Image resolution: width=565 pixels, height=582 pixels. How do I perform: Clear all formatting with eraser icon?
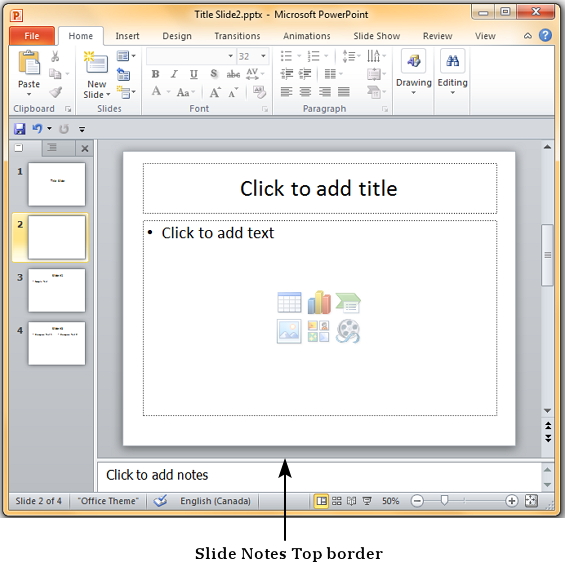(x=259, y=92)
